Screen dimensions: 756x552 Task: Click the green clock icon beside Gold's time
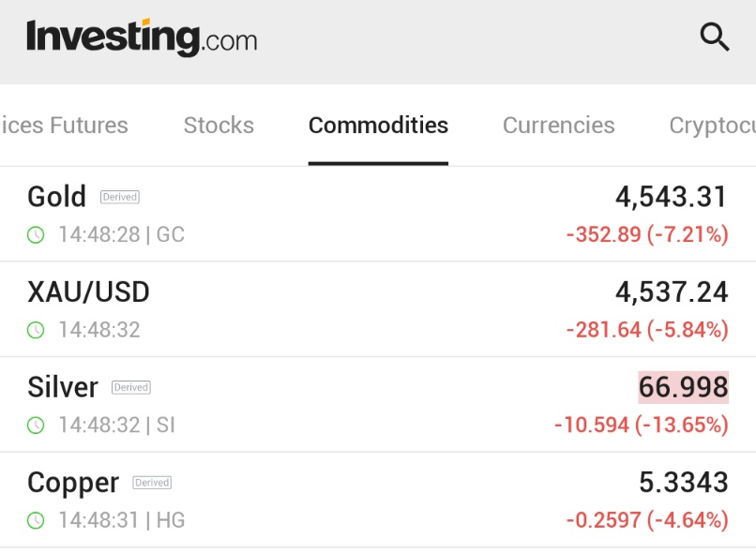tap(36, 235)
